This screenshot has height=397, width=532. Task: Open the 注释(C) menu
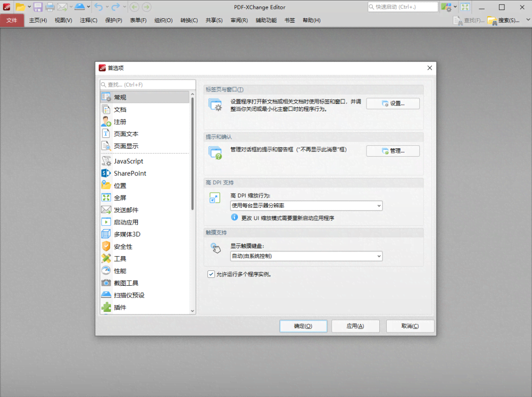(89, 20)
